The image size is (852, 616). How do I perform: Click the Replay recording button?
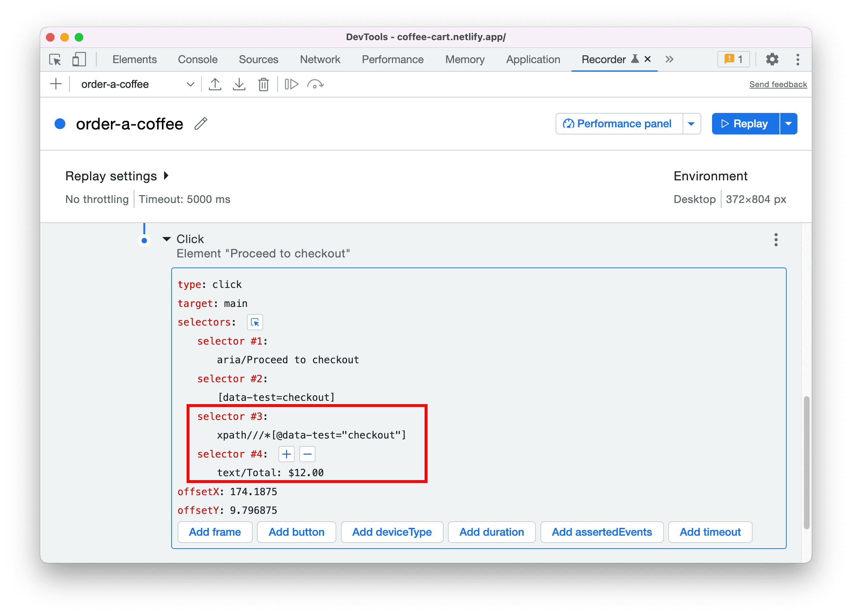coord(745,124)
